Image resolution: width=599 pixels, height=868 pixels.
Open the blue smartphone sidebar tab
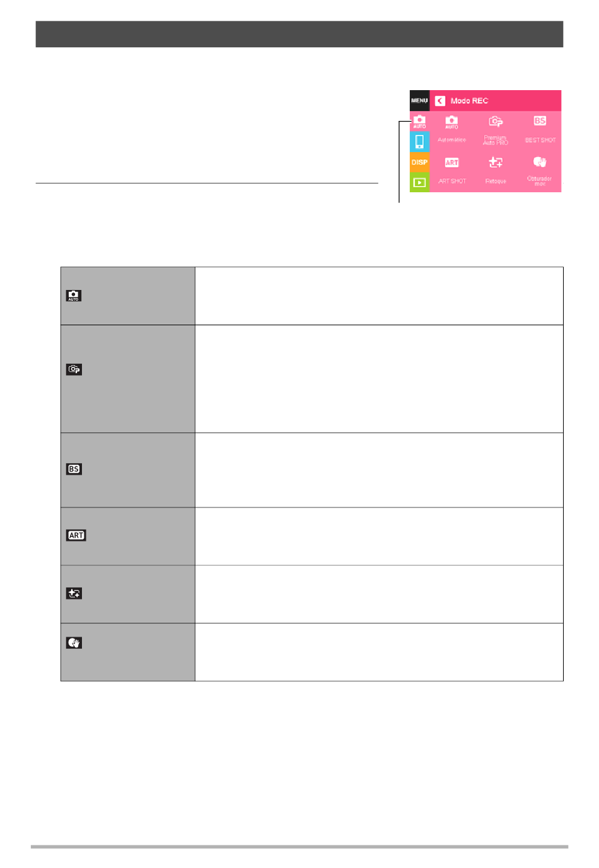point(419,142)
